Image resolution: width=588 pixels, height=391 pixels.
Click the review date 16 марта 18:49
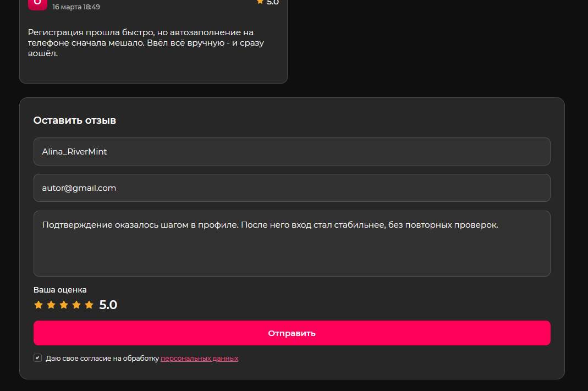point(76,7)
